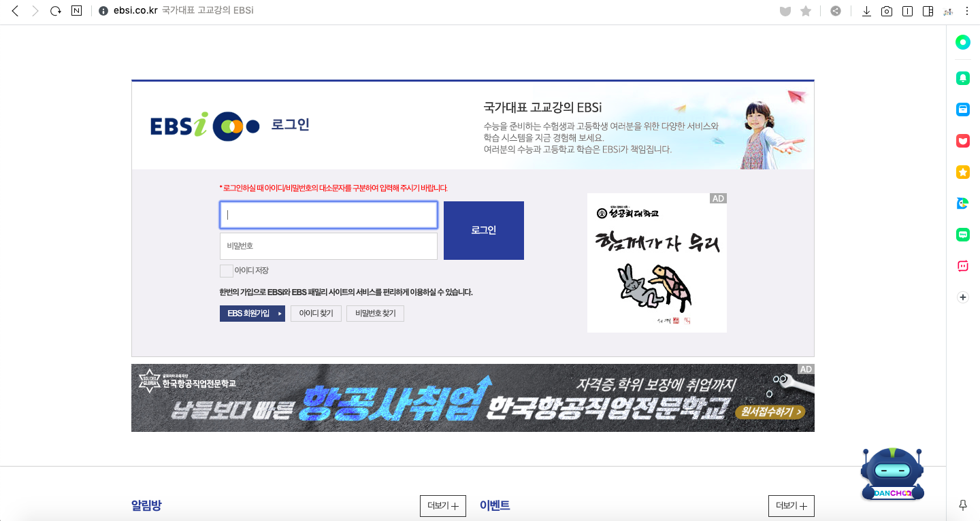Open the browser three-dot menu
980x521 pixels.
968,11
